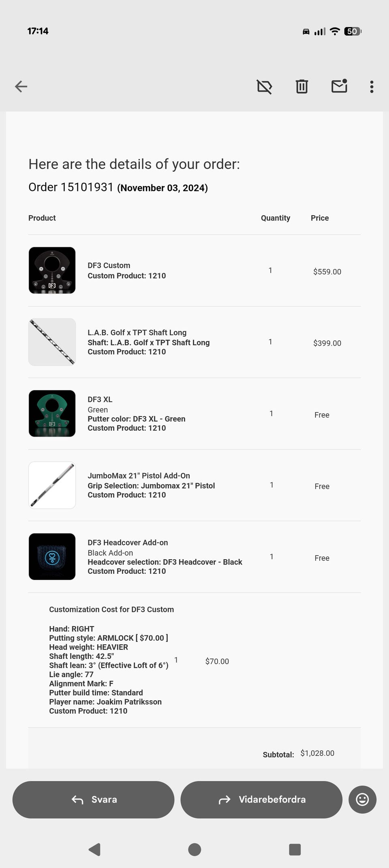Image resolution: width=389 pixels, height=868 pixels.
Task: Tap the Android home circle button
Action: tap(194, 849)
